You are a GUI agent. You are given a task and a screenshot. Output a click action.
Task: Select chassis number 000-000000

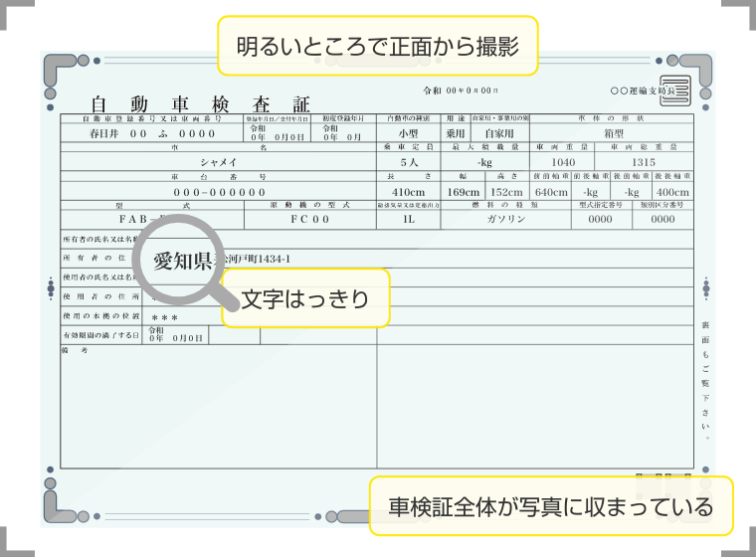(x=219, y=191)
